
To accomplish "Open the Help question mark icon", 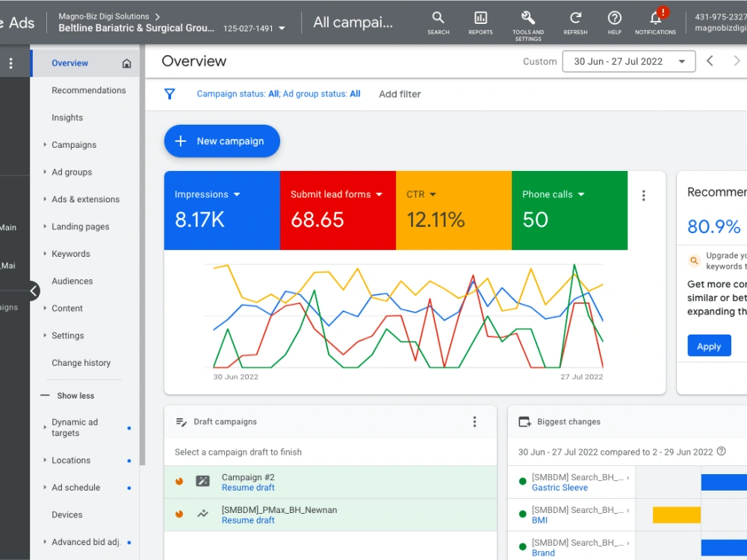I will click(614, 23).
